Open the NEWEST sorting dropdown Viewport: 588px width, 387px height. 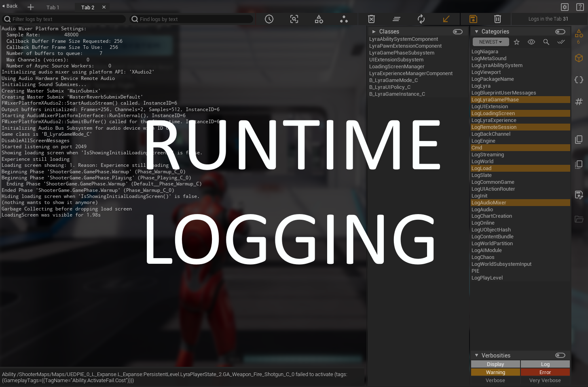coord(490,42)
